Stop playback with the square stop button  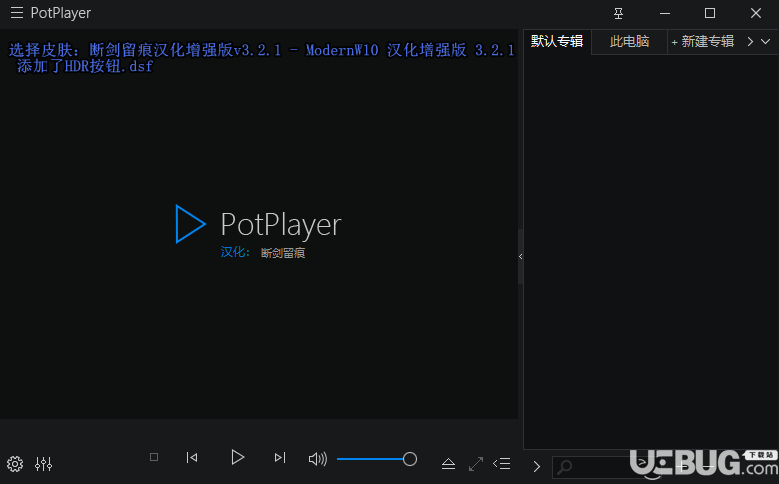(x=154, y=457)
